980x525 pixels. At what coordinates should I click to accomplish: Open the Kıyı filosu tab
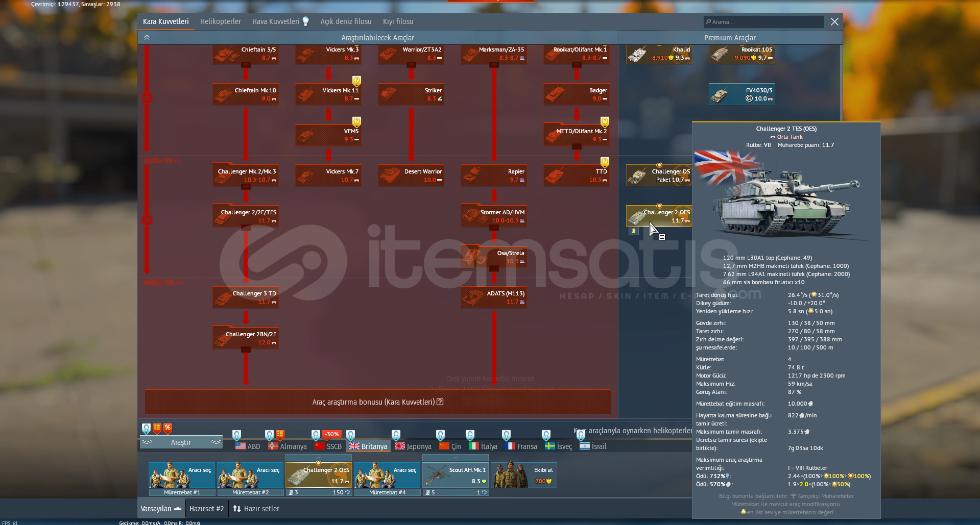(x=398, y=21)
